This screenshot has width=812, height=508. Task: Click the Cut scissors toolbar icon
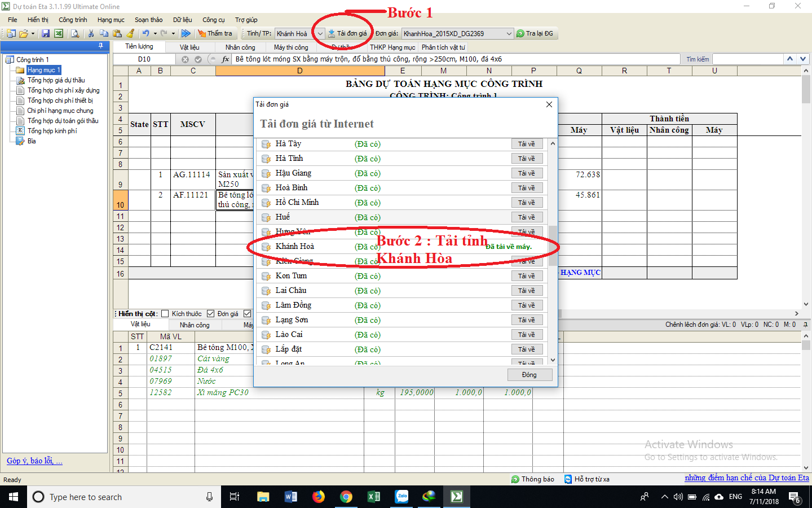(x=91, y=34)
